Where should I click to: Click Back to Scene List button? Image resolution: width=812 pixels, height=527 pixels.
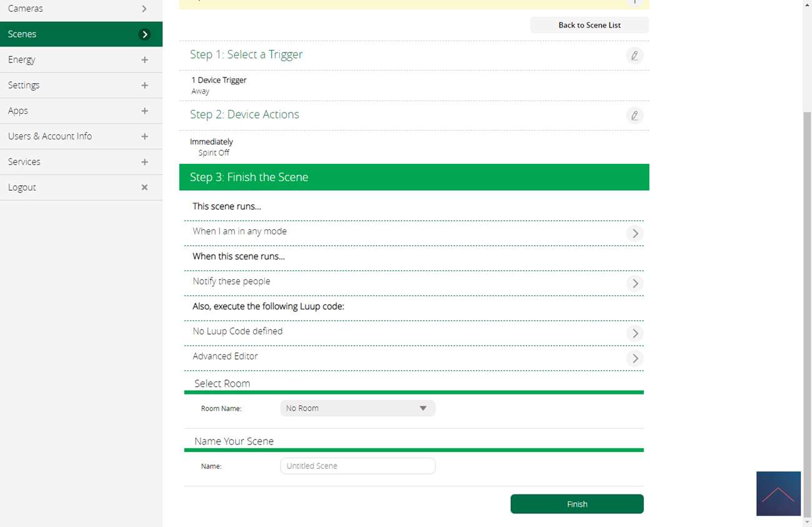[x=589, y=25]
